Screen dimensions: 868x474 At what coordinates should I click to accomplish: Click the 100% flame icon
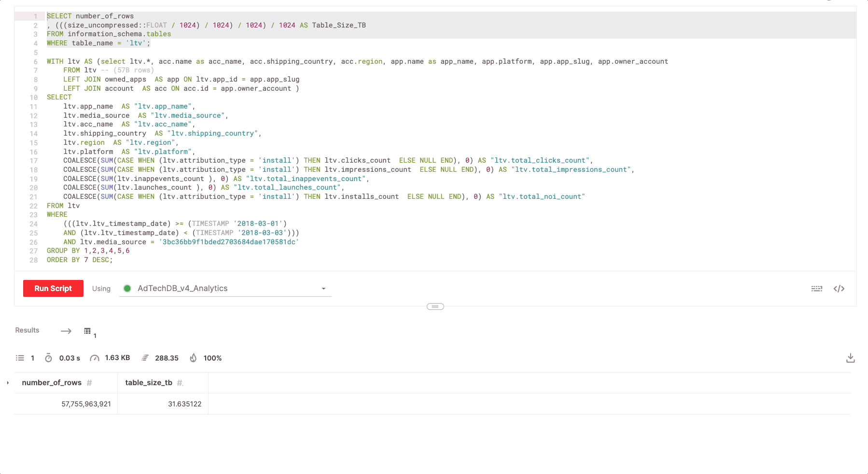point(193,358)
